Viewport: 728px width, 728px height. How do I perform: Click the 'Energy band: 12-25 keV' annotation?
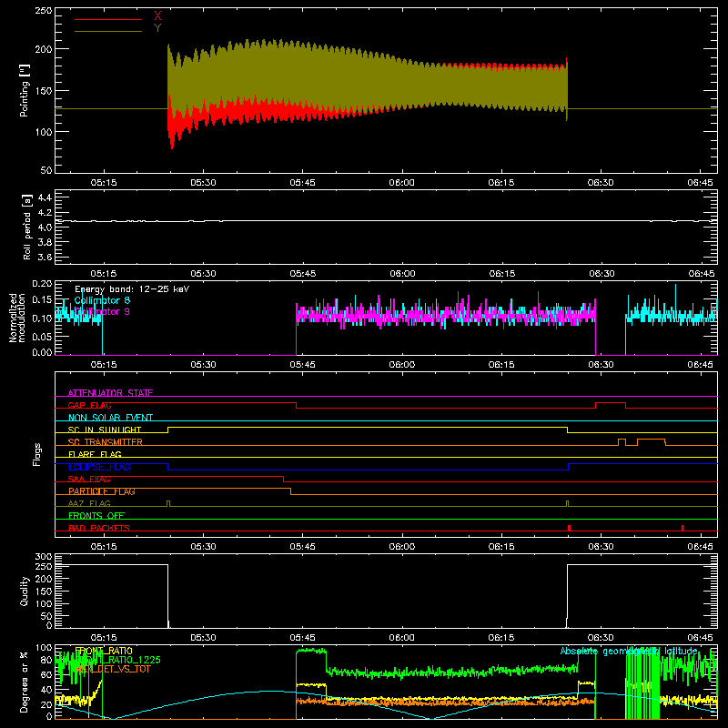point(132,289)
